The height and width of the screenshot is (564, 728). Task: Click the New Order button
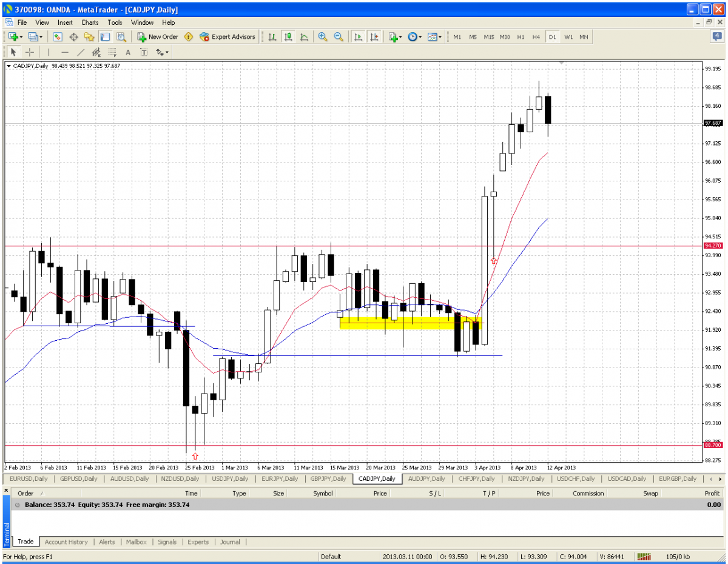pos(157,37)
